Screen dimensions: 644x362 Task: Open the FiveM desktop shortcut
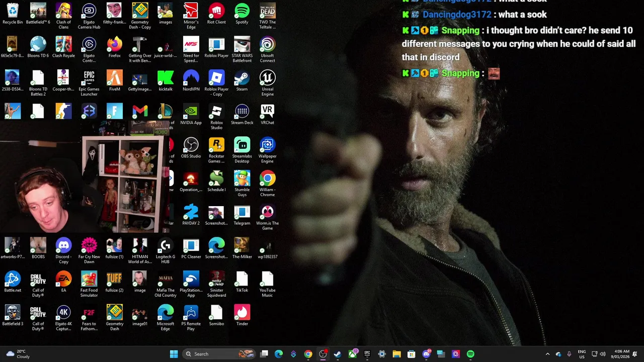coord(115,81)
